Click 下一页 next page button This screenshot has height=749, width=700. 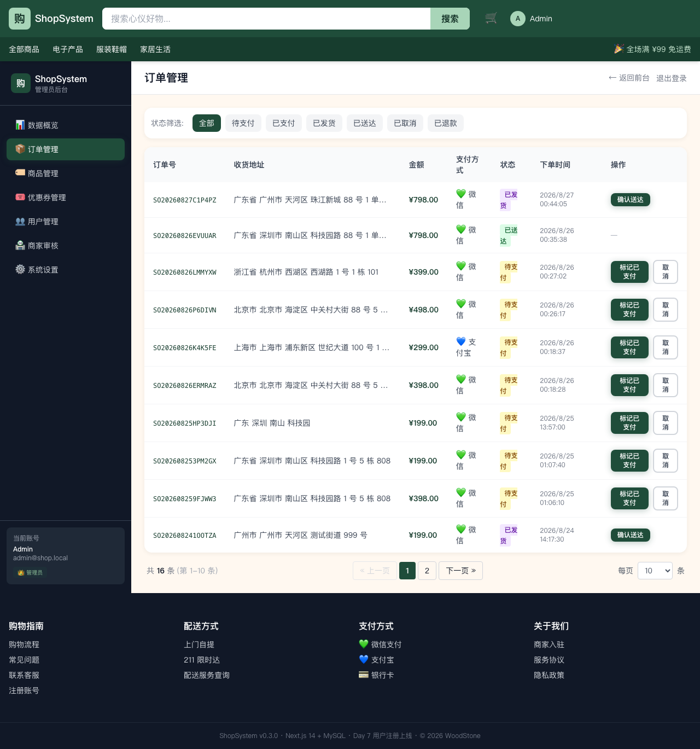[x=460, y=571]
